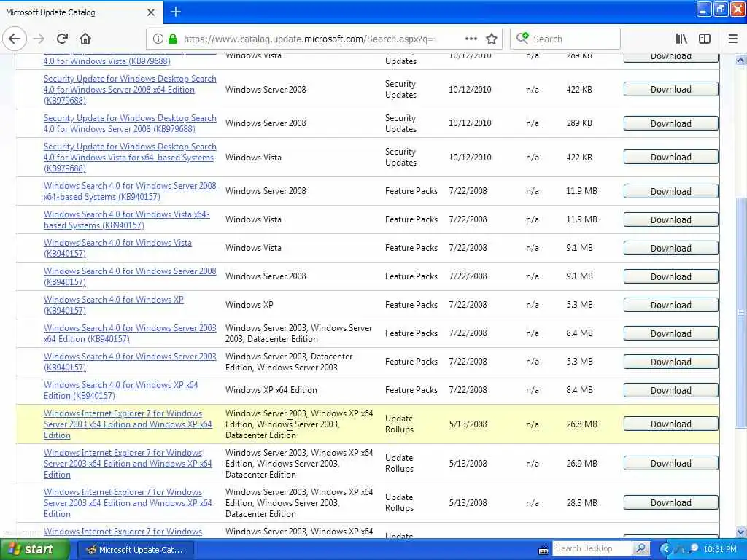Open the on-screen keyboard tray icon
Screen dimensions: 747x560
click(543, 550)
